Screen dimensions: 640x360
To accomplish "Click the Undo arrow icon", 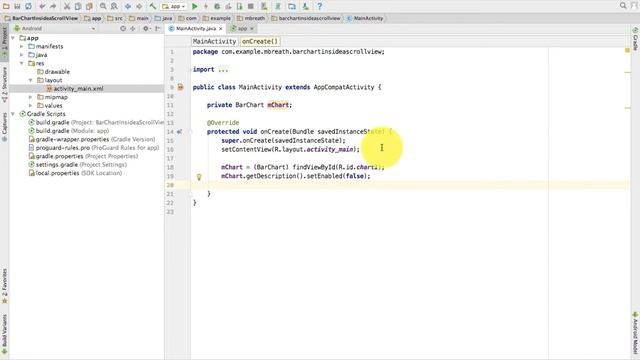I will (42, 6).
